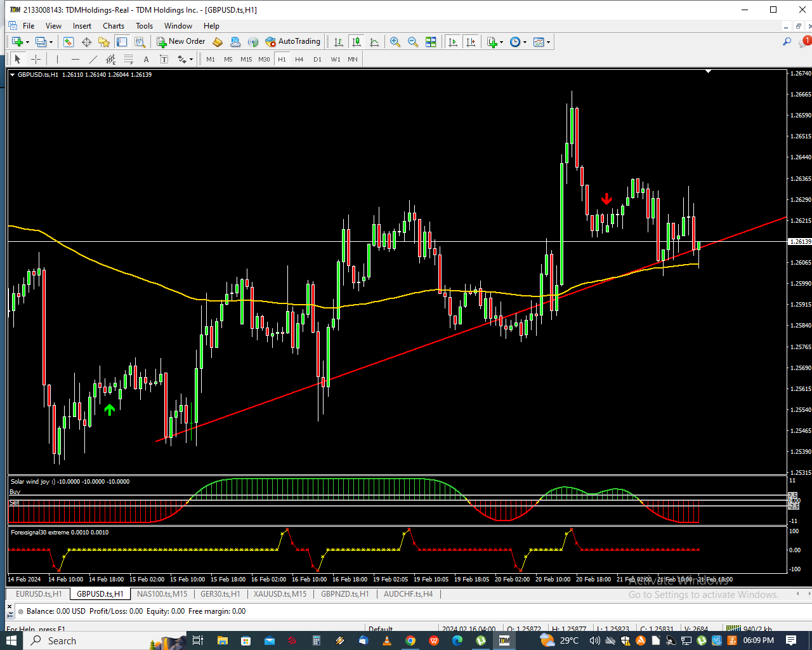Screen dimensions: 812x650
Task: Click the Zoom In magnifier icon
Action: [395, 42]
